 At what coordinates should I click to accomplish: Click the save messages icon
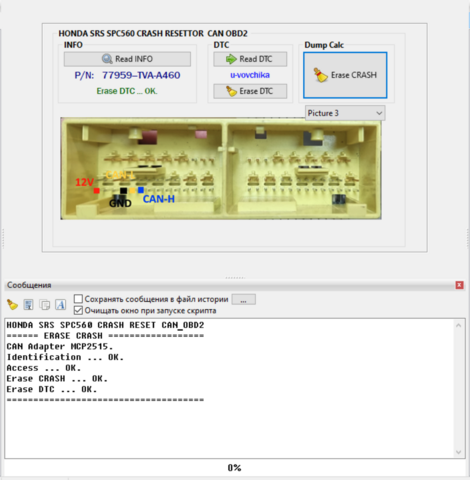[29, 304]
